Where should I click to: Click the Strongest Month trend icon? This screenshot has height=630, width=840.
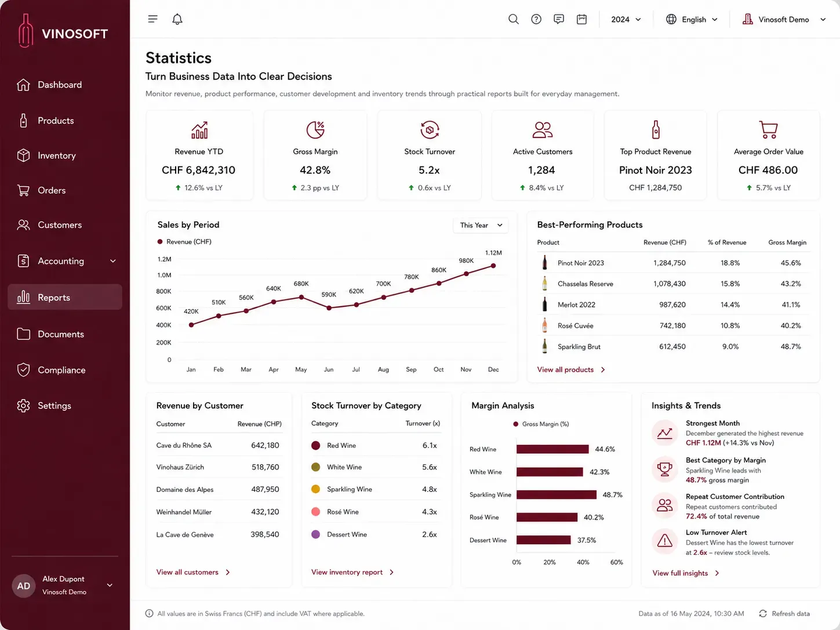(664, 433)
